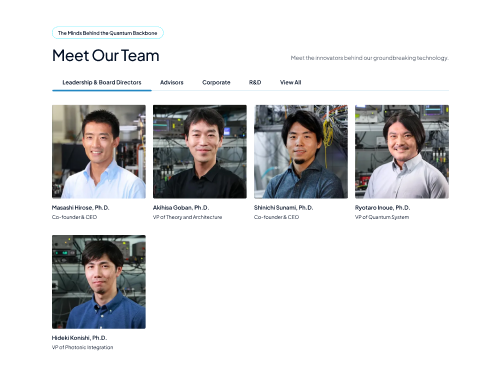Click the VP of Quantum System title

(382, 217)
